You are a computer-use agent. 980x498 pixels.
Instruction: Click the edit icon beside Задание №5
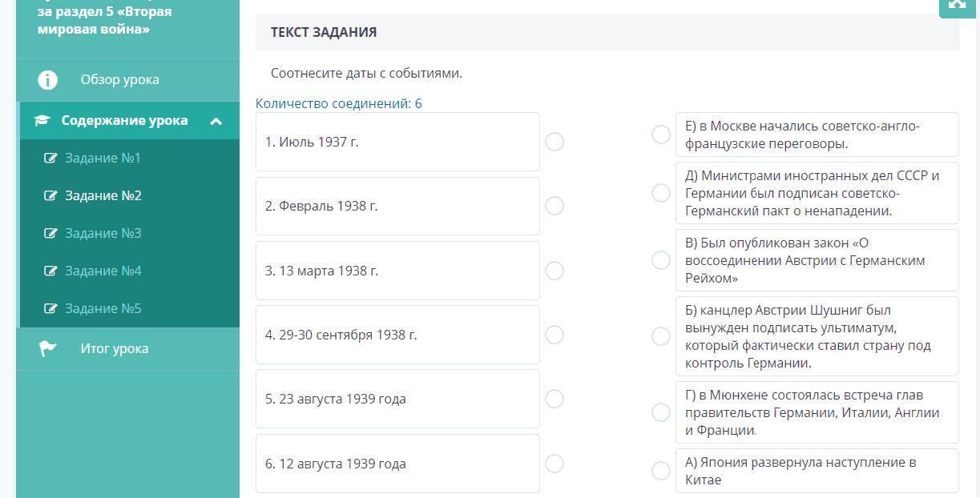point(50,309)
